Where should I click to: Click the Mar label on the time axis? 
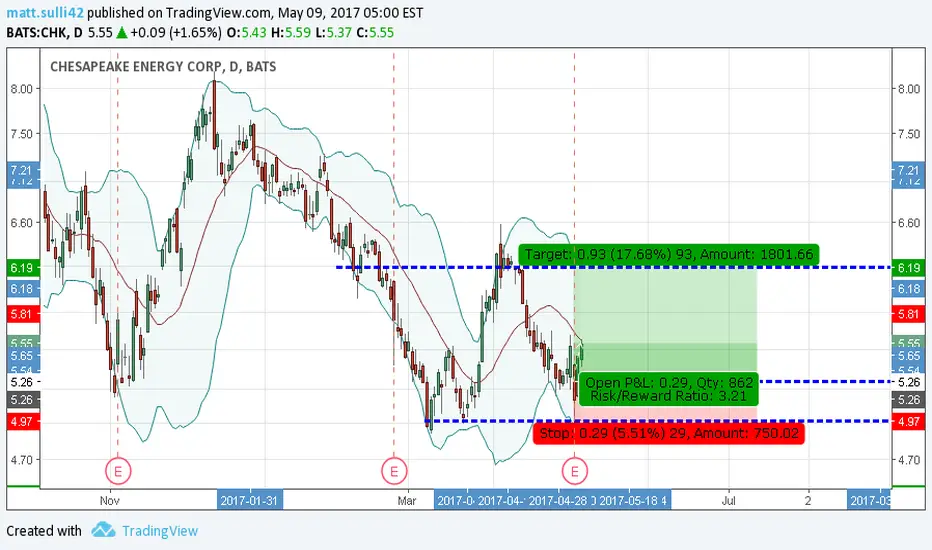point(407,501)
